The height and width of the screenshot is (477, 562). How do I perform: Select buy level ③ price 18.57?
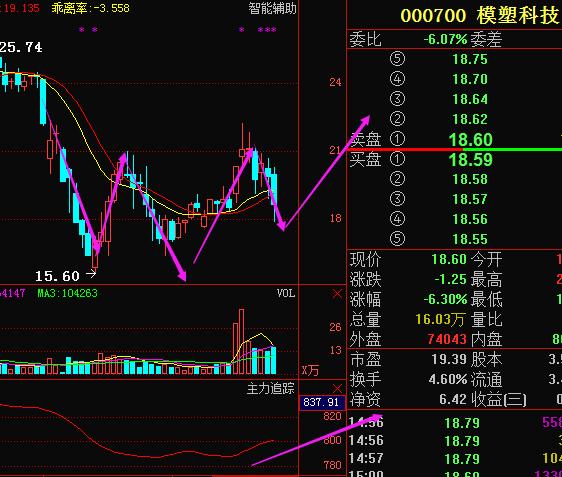470,199
